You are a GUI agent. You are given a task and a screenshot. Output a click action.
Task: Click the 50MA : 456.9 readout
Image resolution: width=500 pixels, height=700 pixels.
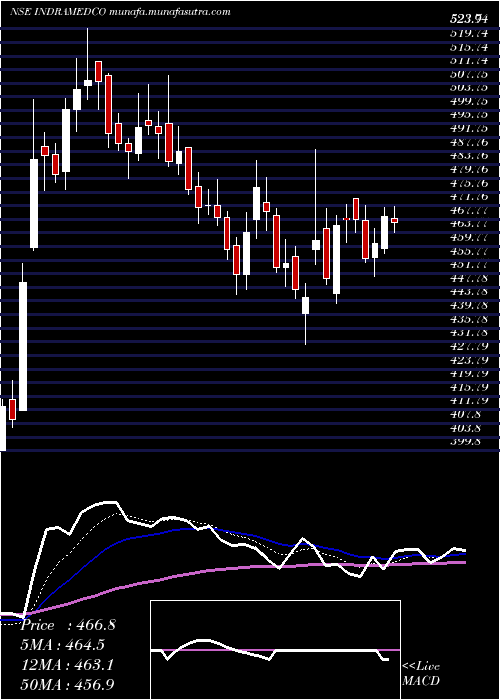tap(68, 685)
